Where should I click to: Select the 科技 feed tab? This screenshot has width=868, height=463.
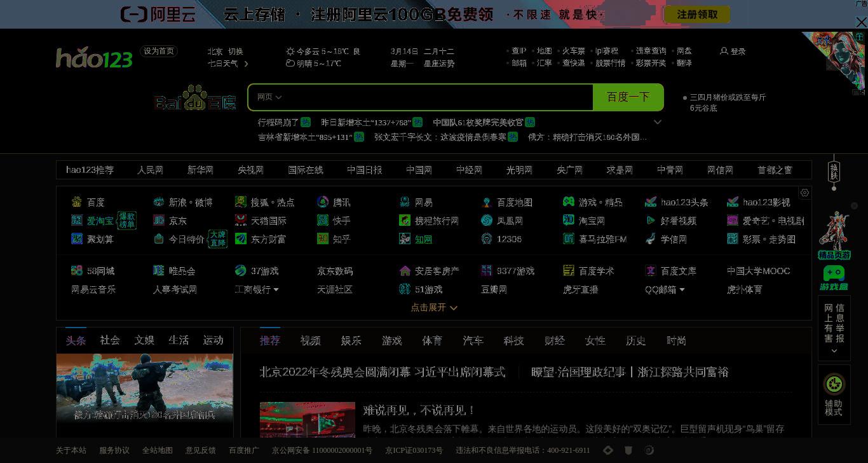pos(513,341)
